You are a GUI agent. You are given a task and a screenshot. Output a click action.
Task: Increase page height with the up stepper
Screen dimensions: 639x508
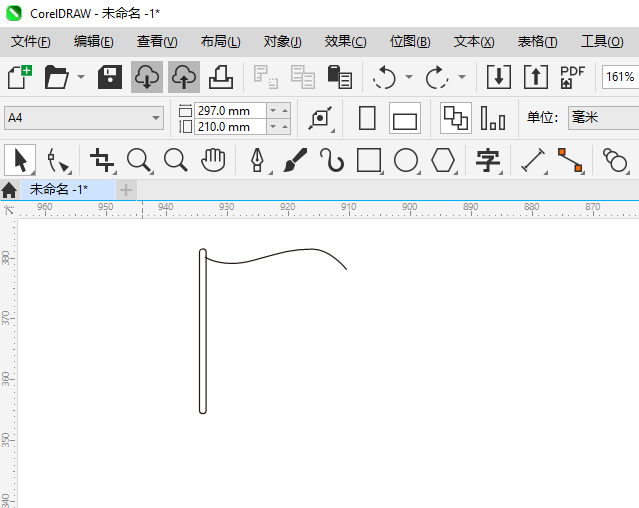285,127
